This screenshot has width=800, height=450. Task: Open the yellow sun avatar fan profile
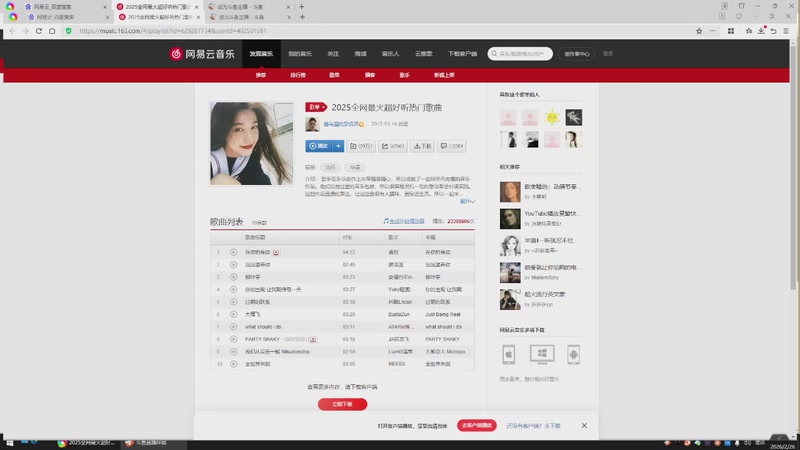(552, 117)
